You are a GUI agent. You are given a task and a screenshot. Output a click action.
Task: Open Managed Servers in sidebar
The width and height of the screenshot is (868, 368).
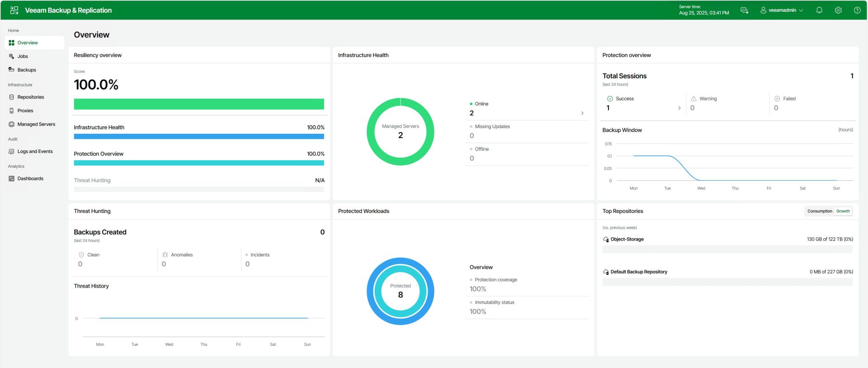(x=36, y=124)
